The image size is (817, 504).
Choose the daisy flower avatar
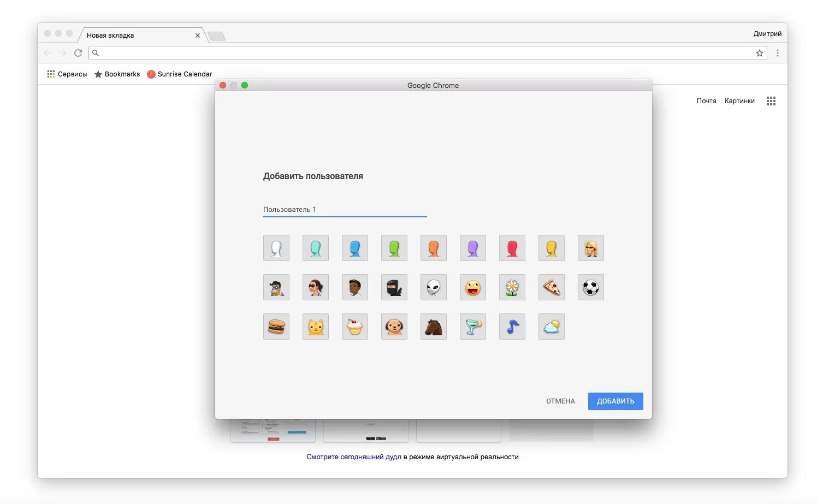[512, 287]
